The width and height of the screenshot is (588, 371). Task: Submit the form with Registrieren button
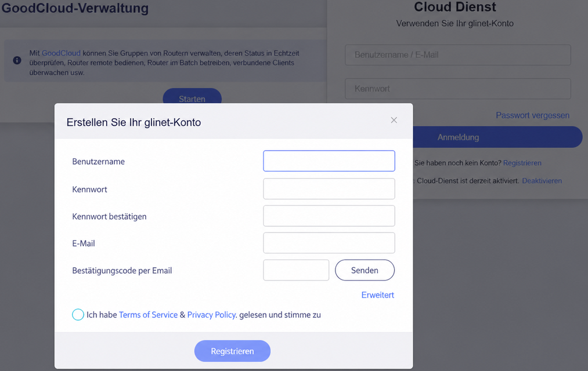(232, 351)
